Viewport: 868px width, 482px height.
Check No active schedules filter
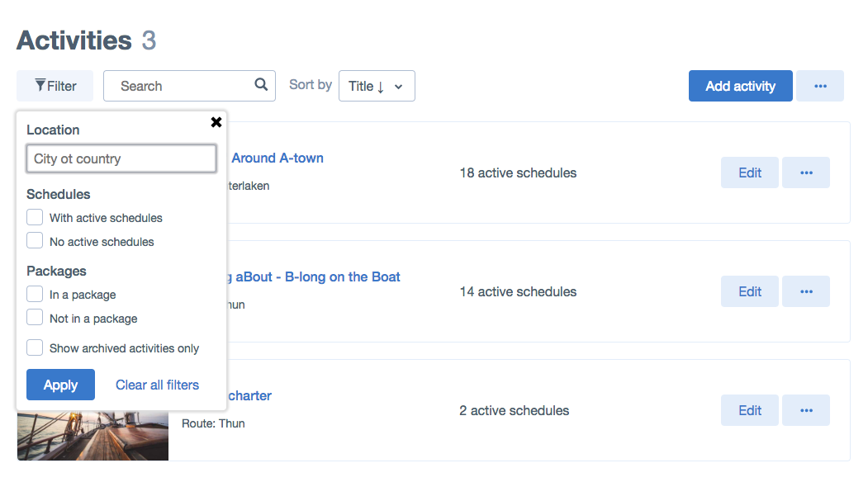pos(35,241)
